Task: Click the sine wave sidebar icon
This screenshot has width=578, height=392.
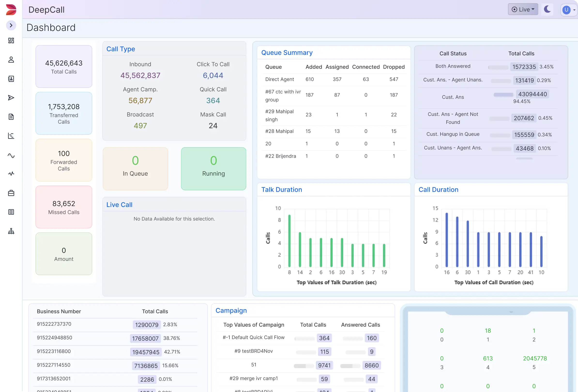Action: click(11, 156)
